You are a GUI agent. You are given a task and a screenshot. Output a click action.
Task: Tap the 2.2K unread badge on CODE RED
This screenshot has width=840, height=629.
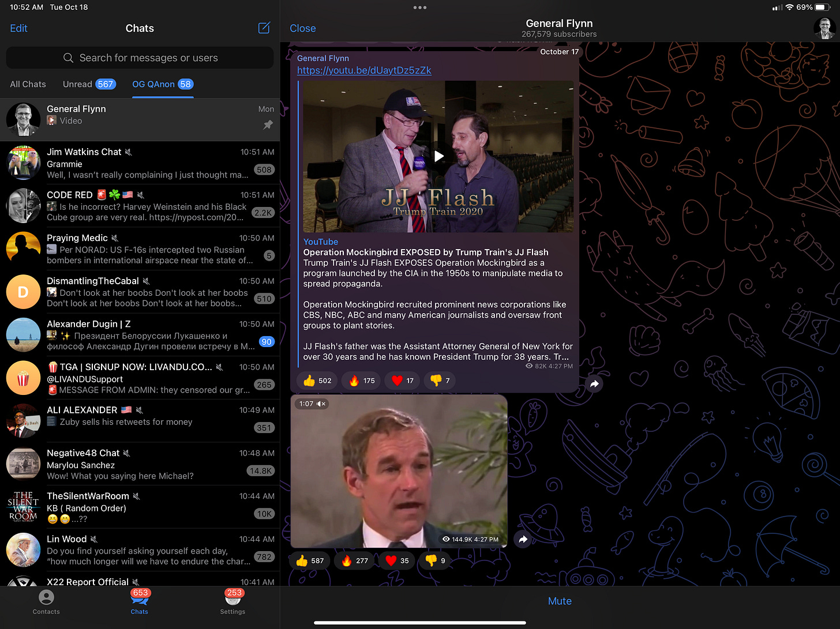263,212
